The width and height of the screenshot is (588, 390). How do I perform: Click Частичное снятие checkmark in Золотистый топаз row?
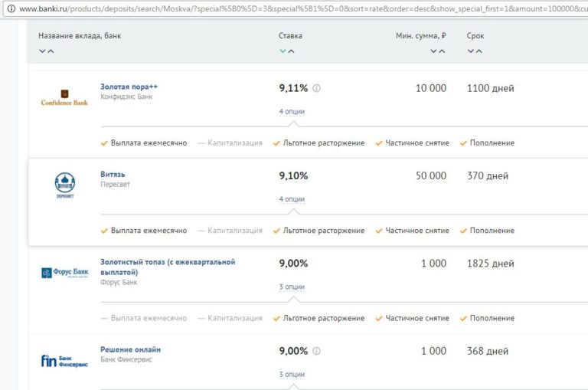point(379,319)
